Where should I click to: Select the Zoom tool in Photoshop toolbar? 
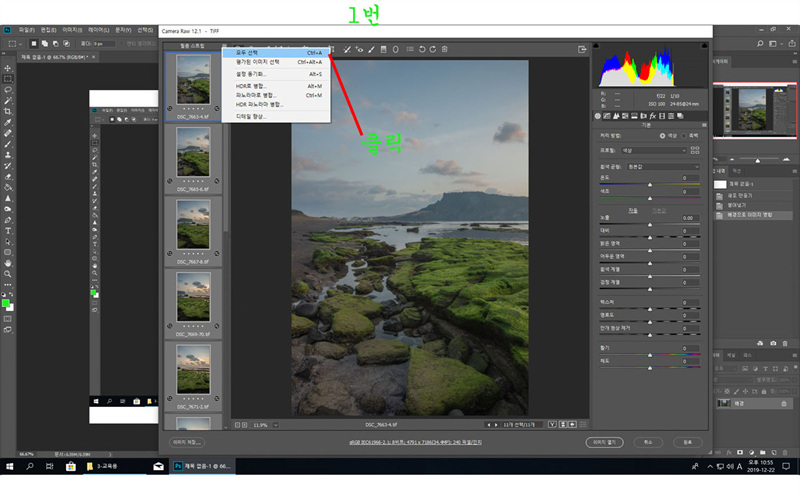point(8,274)
